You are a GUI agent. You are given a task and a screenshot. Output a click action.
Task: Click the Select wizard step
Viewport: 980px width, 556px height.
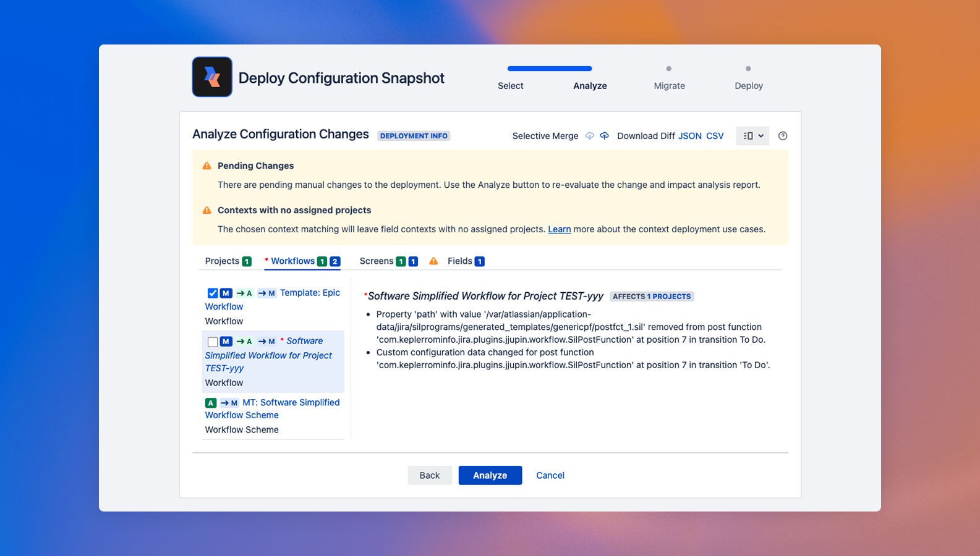511,86
